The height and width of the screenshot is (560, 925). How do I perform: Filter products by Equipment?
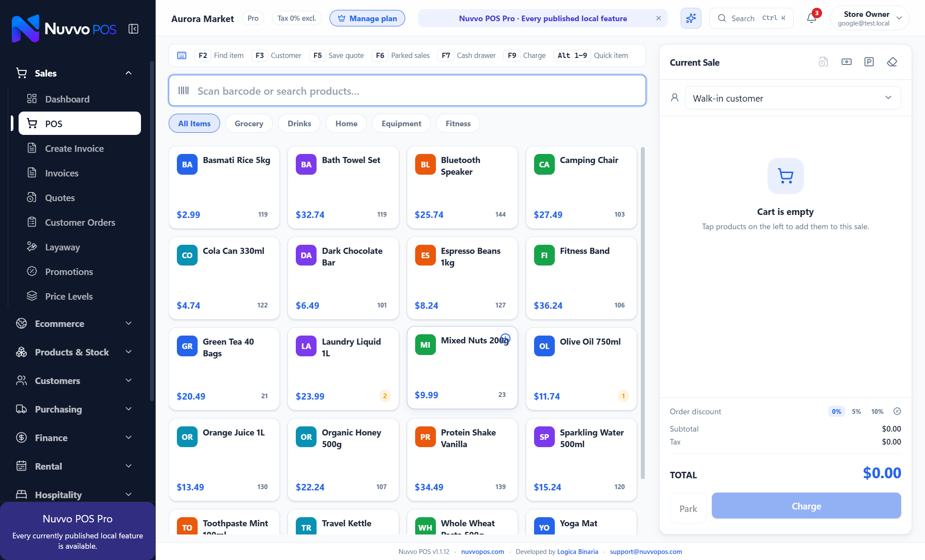(401, 123)
